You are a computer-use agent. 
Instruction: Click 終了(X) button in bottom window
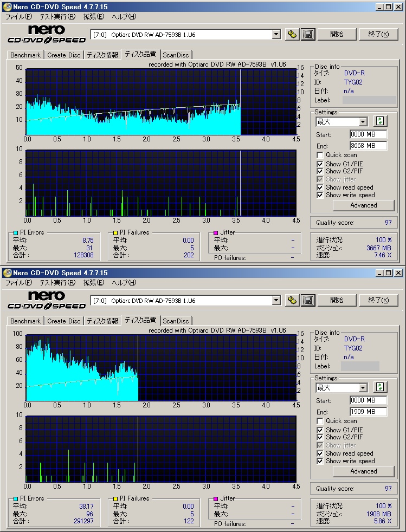coord(378,300)
